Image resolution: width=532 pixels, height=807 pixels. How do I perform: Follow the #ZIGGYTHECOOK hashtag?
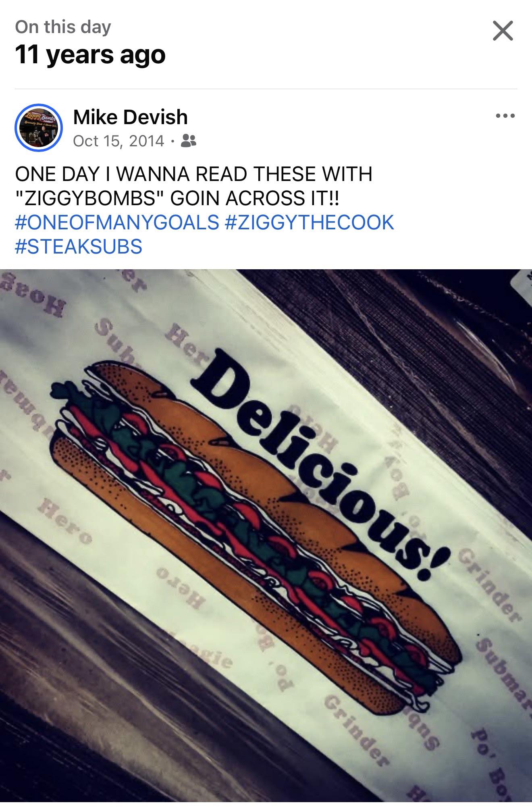click(309, 222)
